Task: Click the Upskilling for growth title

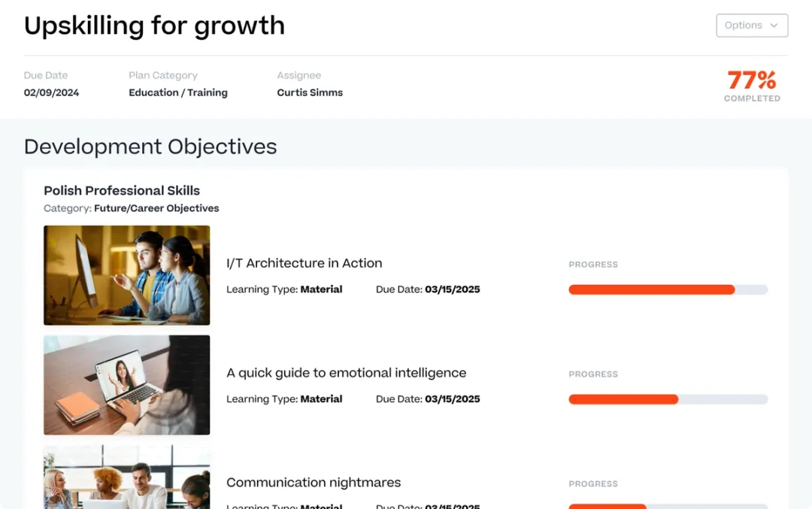Action: click(x=154, y=26)
